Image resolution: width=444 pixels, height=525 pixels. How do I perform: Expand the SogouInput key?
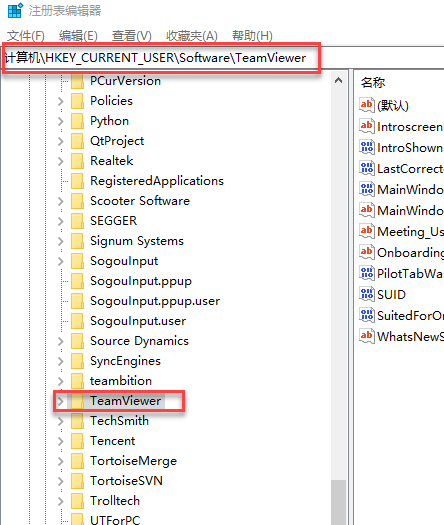point(61,261)
